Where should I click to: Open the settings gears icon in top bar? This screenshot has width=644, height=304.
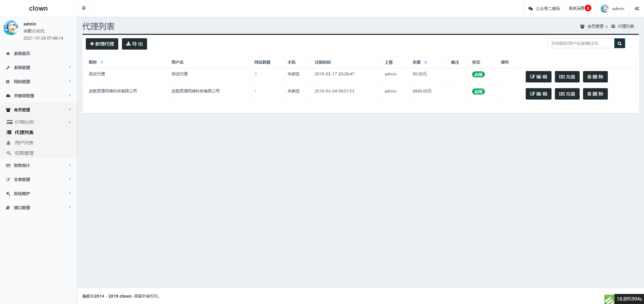point(637,8)
